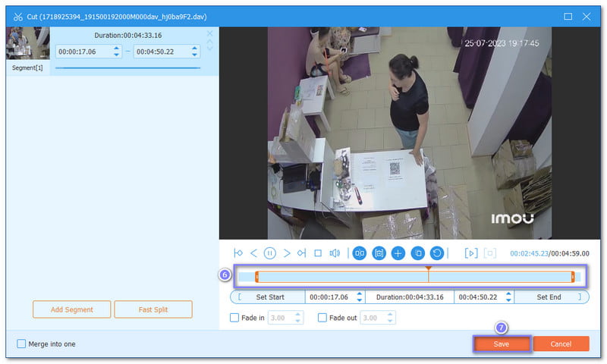Decrease the Fade out duration value
The image size is (607, 364).
click(390, 321)
